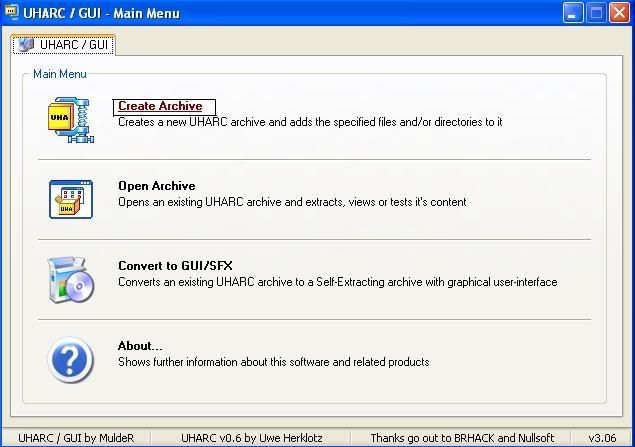
Task: Open the About... entry
Action: pyautogui.click(x=140, y=346)
